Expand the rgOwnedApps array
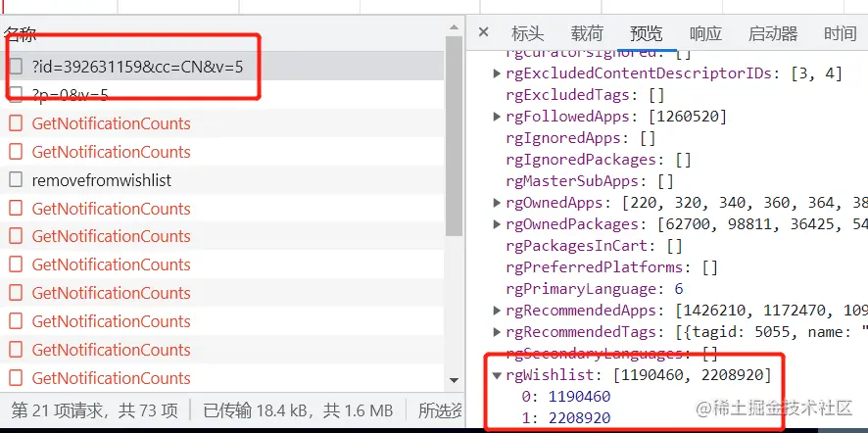 [x=497, y=203]
